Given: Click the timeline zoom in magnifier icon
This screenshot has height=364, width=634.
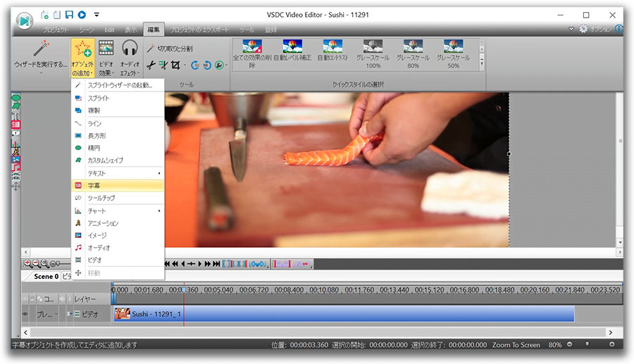Looking at the screenshot, I should click(27, 263).
